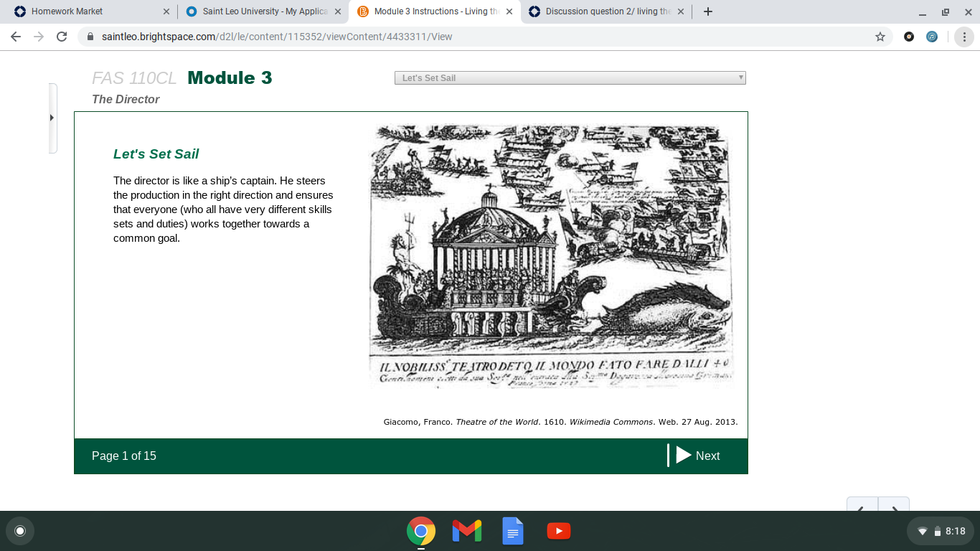Click the ship's captain paragraph text

pyautogui.click(x=223, y=209)
